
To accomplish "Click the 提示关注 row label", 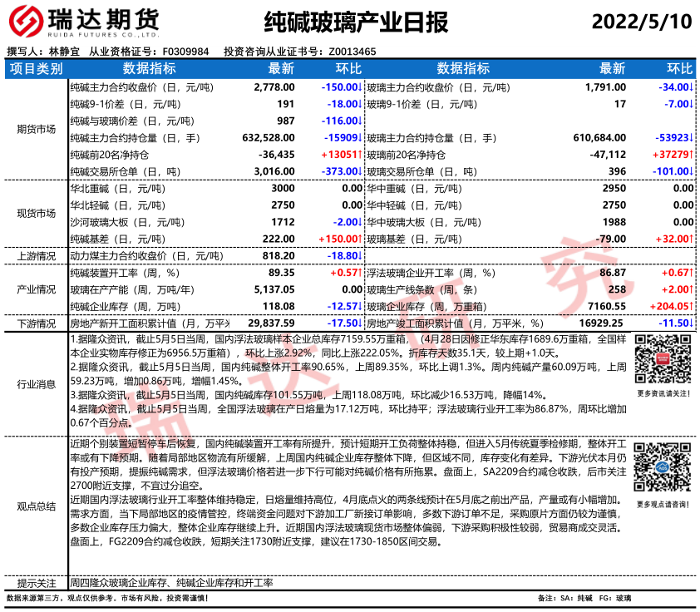I will click(x=36, y=583).
